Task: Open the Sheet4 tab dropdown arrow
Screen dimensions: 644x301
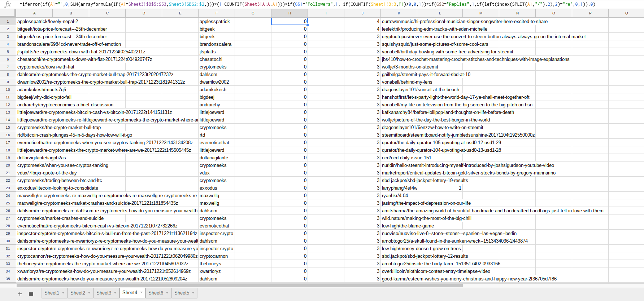Action: point(141,292)
